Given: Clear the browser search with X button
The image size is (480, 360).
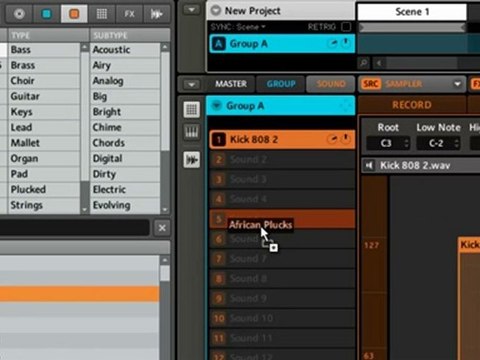Looking at the screenshot, I should pos(162,228).
